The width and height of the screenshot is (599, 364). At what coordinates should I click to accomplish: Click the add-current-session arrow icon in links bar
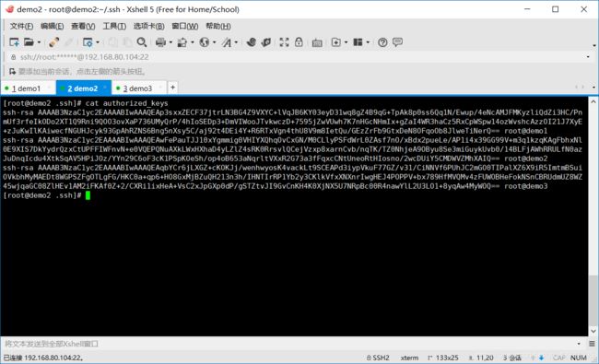click(x=12, y=71)
